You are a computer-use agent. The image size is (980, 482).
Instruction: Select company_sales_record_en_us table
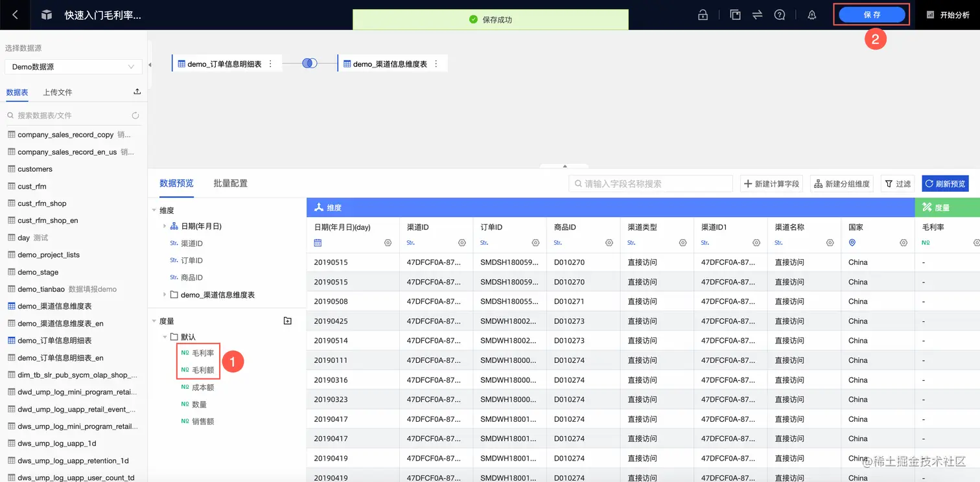[67, 152]
